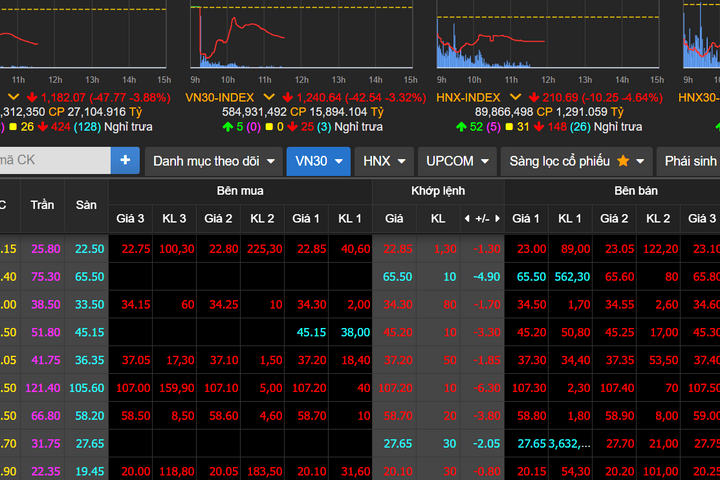The width and height of the screenshot is (720, 480).
Task: Click the left arrow beside +/- column header
Action: 467,219
